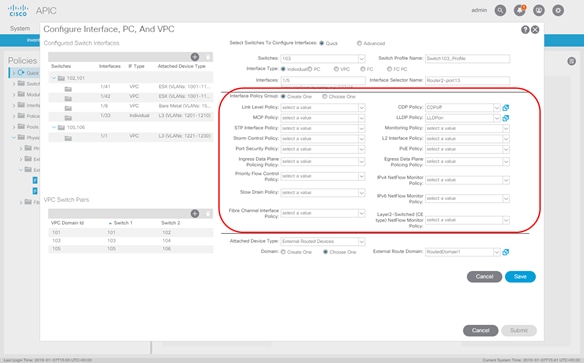584x363 pixels.
Task: Click folder icon in the 1/42 interface row
Action: 68,99
